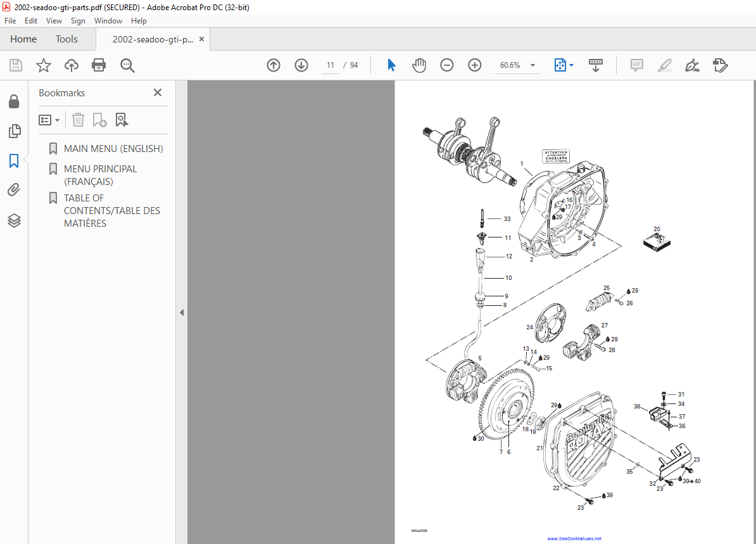Switch to the Tools tab

[x=66, y=39]
